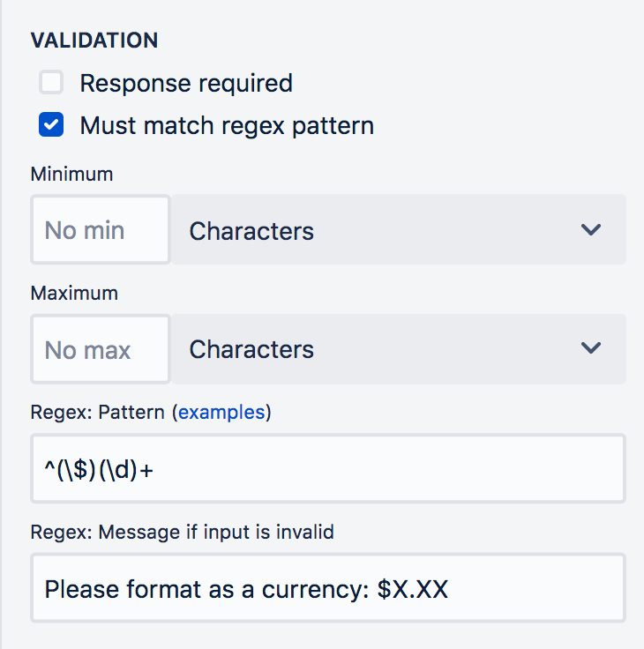Click the invalid input message text field
The image size is (644, 649).
coord(328,588)
